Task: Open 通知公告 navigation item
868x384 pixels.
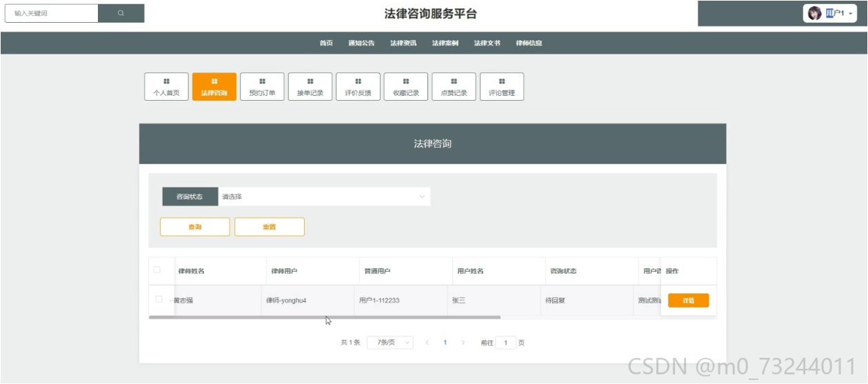Action: point(361,43)
